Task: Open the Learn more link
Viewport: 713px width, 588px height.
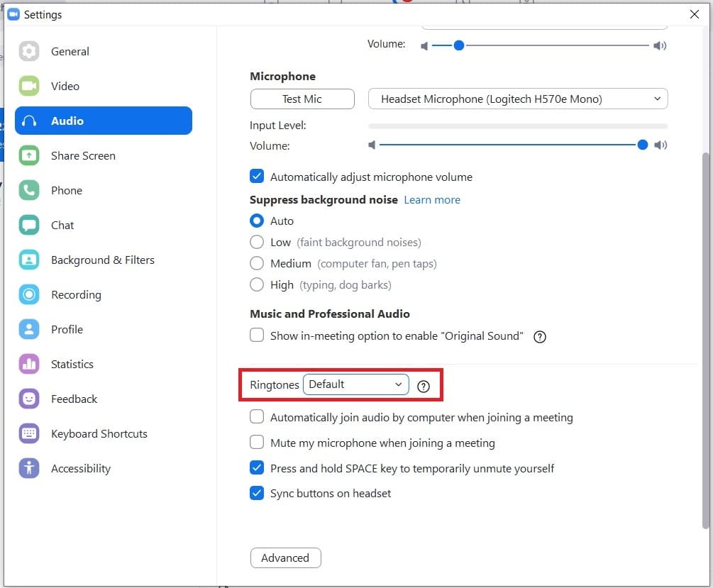Action: click(431, 199)
